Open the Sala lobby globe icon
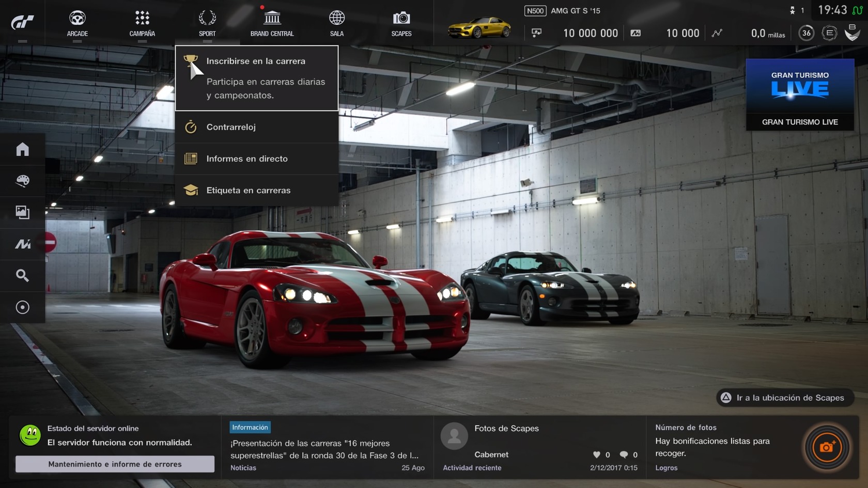 point(336,23)
